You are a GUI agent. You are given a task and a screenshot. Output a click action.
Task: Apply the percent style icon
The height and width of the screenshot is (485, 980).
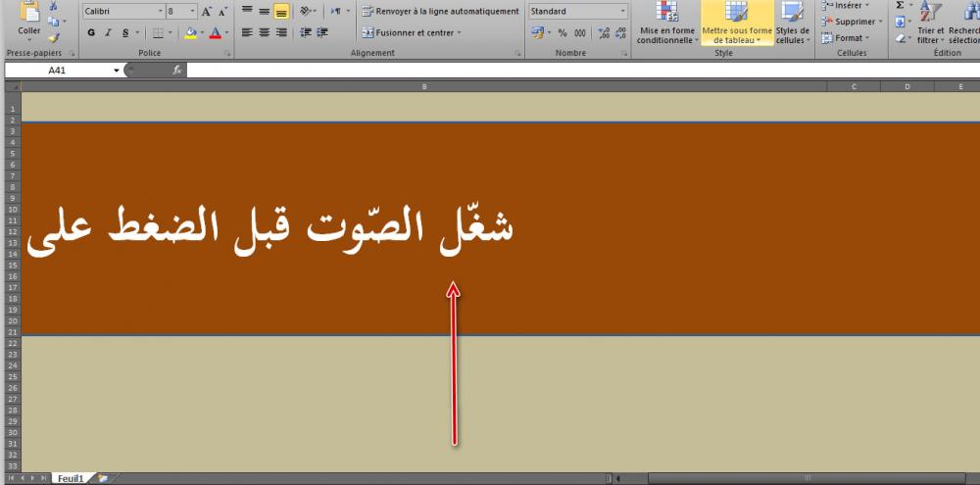coord(563,32)
